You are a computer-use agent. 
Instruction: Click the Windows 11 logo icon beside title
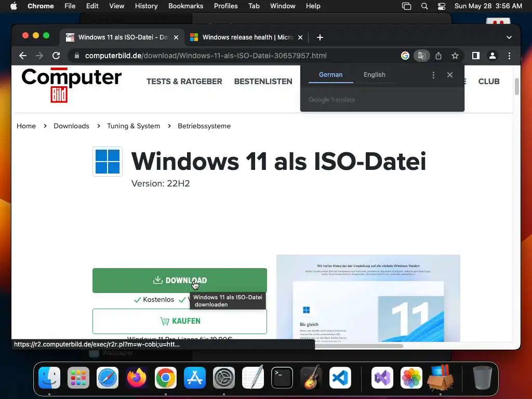click(x=108, y=162)
